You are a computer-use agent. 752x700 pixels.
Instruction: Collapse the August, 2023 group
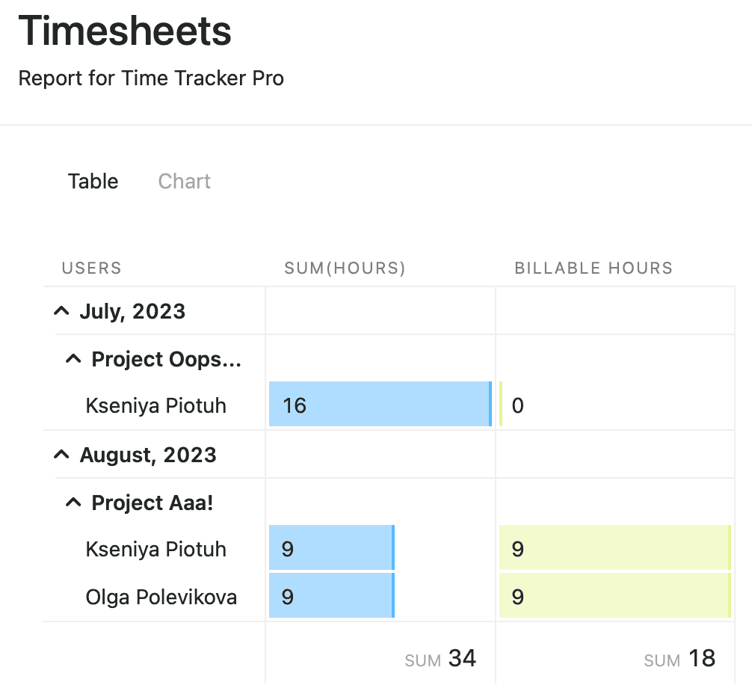coord(62,454)
